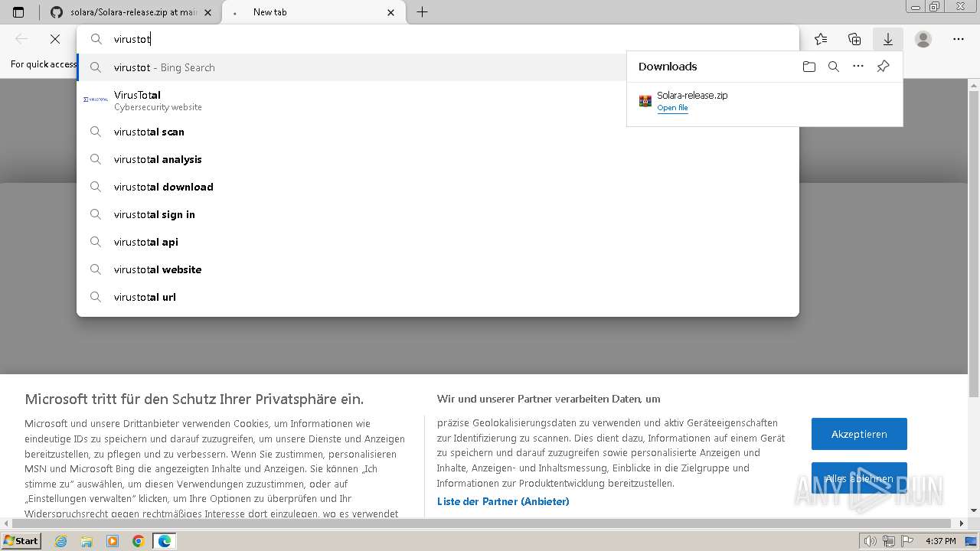980x551 pixels.
Task: Open Windows Start button
Action: tap(21, 540)
